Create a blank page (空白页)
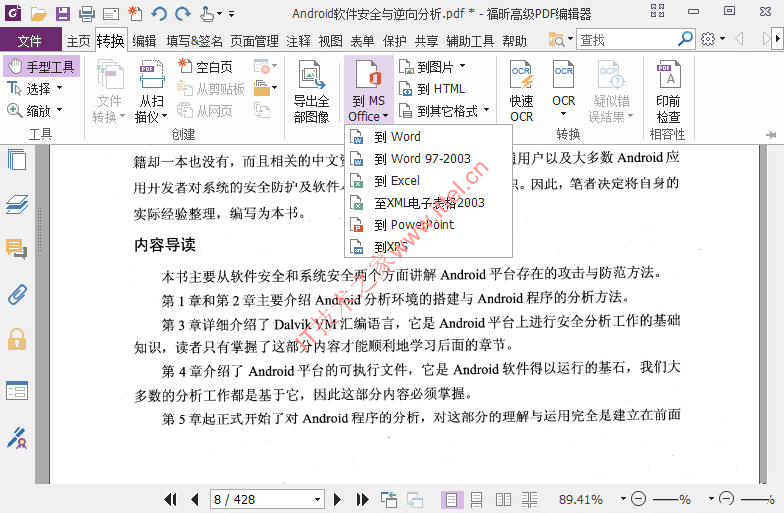This screenshot has width=784, height=513. pyautogui.click(x=206, y=66)
